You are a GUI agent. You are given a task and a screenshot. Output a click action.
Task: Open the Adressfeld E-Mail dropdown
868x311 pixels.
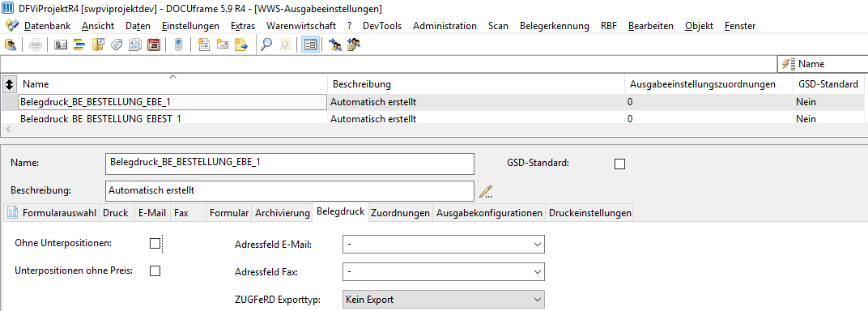[444, 244]
